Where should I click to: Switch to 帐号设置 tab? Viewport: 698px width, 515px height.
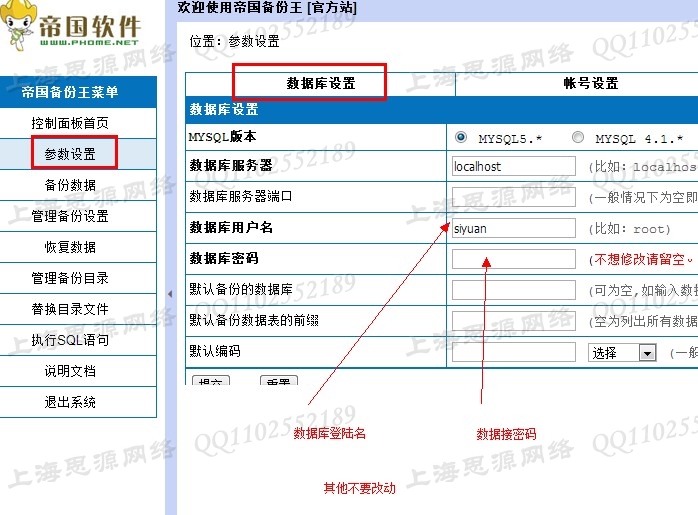click(591, 83)
